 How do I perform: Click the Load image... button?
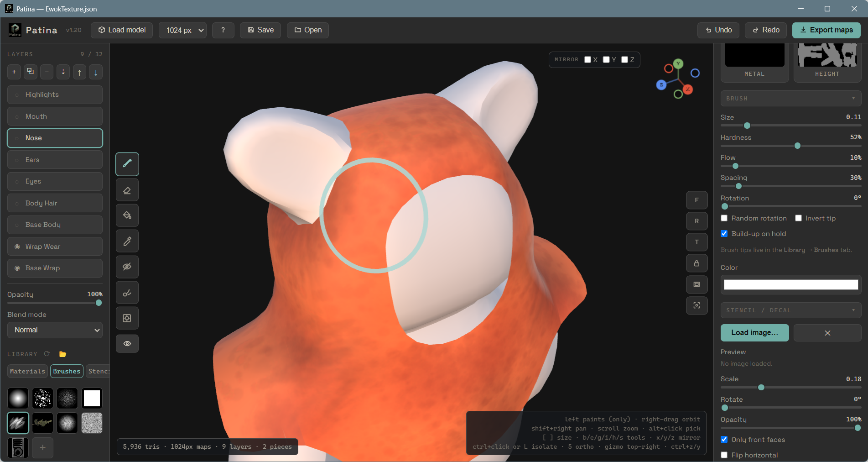point(754,333)
